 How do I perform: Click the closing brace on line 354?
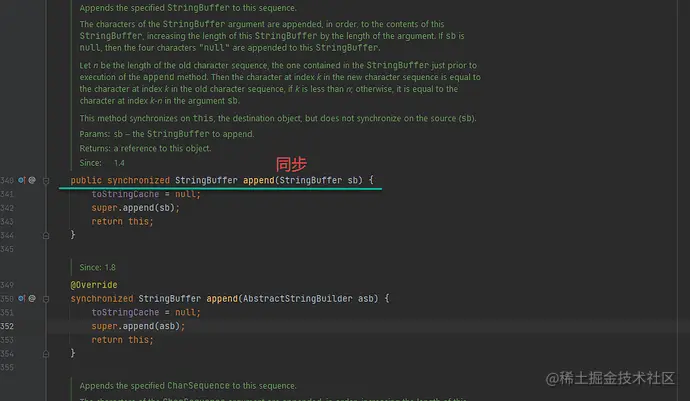pyautogui.click(x=73, y=353)
